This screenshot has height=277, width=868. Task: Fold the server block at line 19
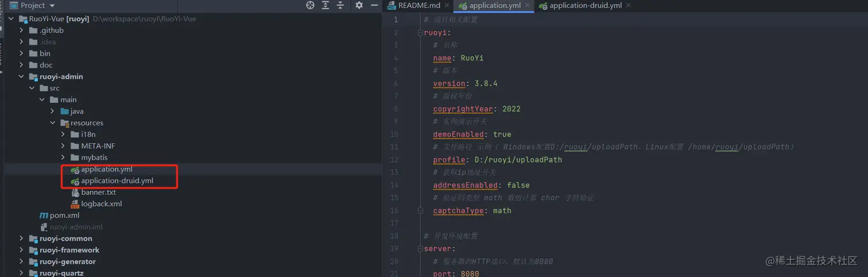420,249
